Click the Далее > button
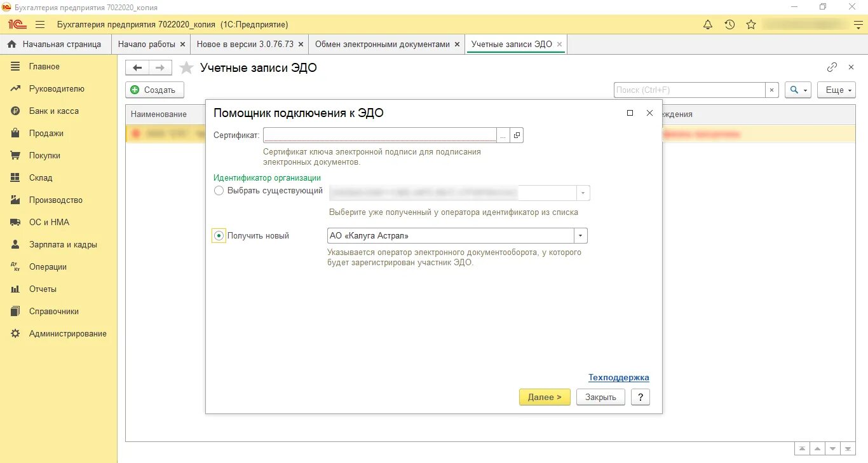Image resolution: width=868 pixels, height=463 pixels. click(545, 397)
